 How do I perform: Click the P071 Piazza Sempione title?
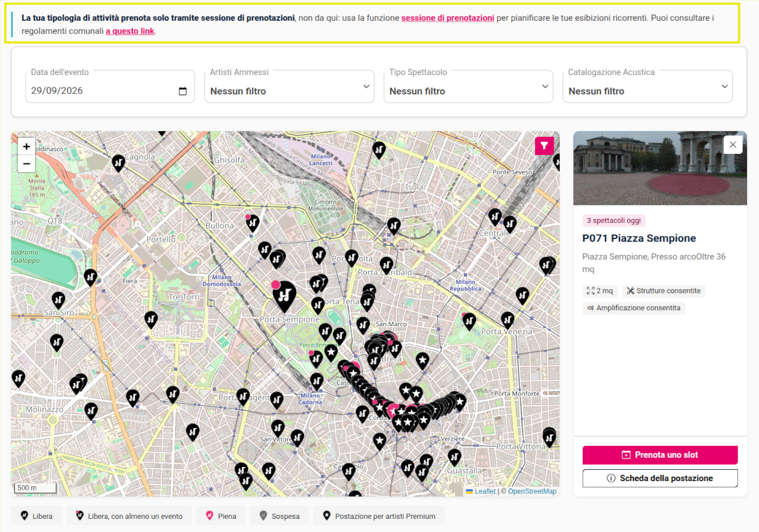[639, 238]
